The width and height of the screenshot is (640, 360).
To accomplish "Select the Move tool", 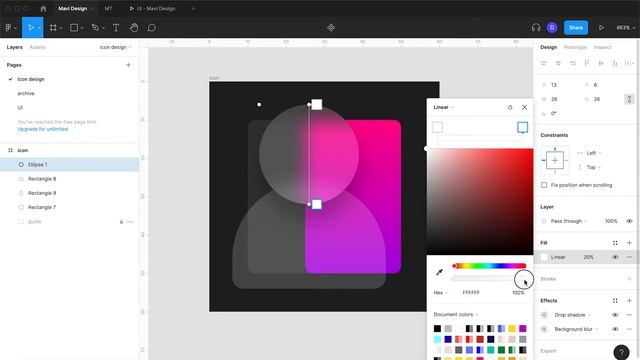I will click(30, 28).
